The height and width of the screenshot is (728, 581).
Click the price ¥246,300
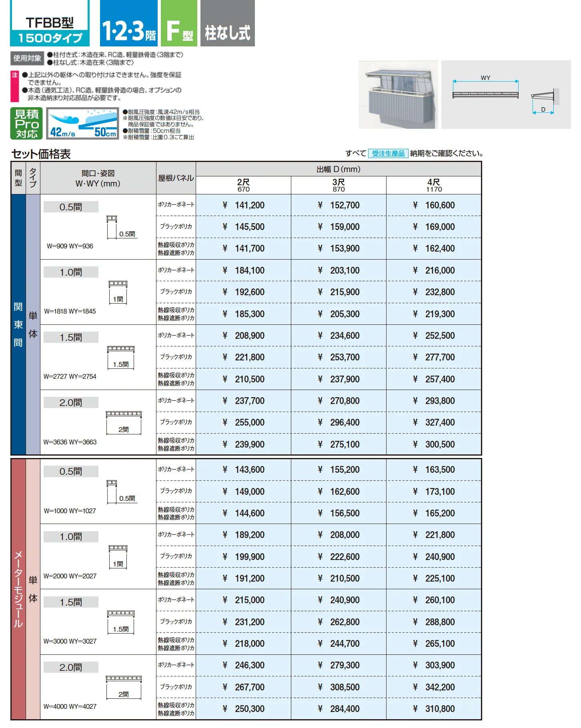coord(243,665)
